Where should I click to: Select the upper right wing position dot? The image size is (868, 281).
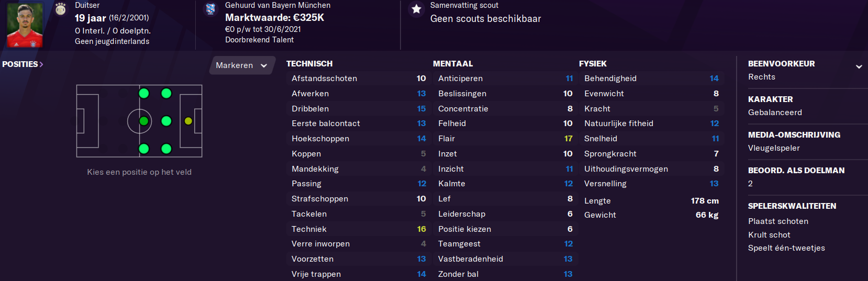166,93
